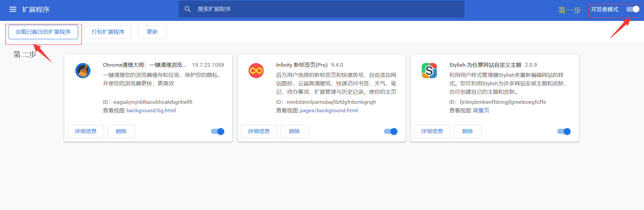The height and width of the screenshot is (210, 644).
Task: Toggle 开发者模式 developer mode switch
Action: 633,9
